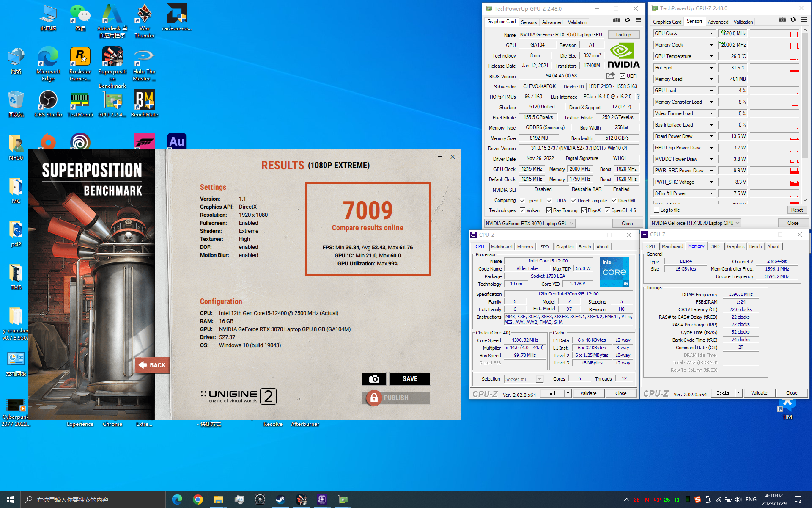Open the Recycle Bin icon
The height and width of the screenshot is (508, 812).
tap(16, 104)
